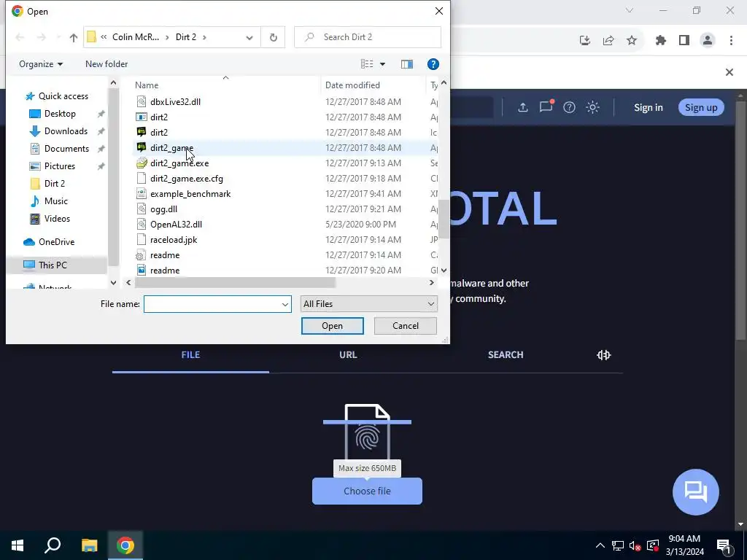Select the dirt2_game.exe.cfg file
The image size is (747, 560).
click(x=186, y=179)
